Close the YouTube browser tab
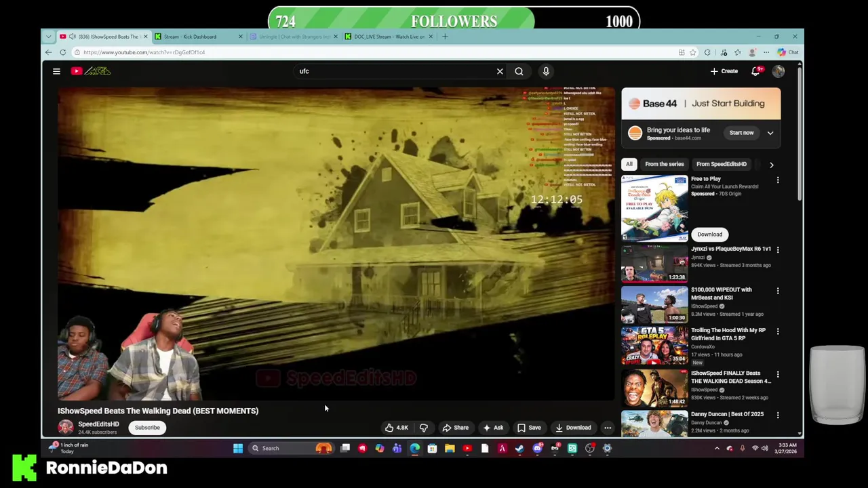The height and width of the screenshot is (488, 868). tap(145, 37)
